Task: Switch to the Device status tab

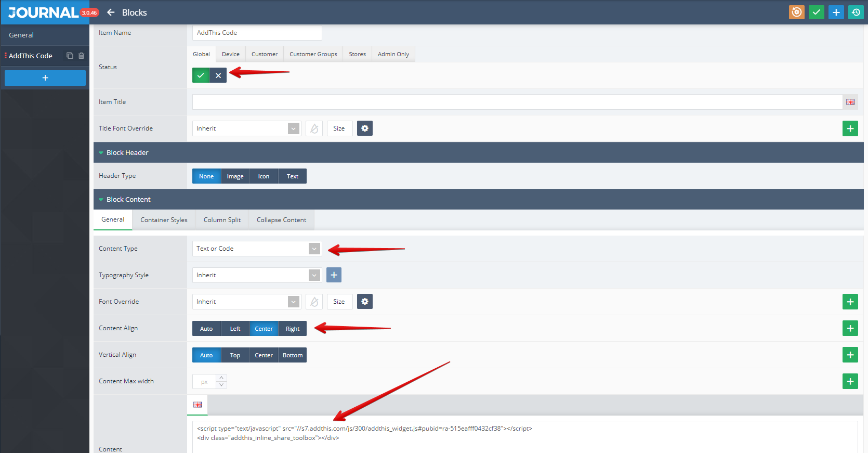Action: pos(231,54)
